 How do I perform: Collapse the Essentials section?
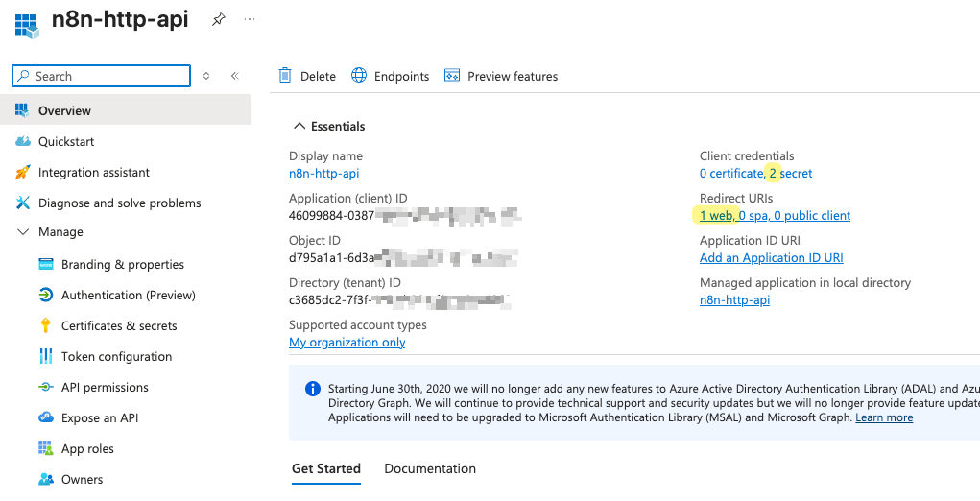(299, 127)
